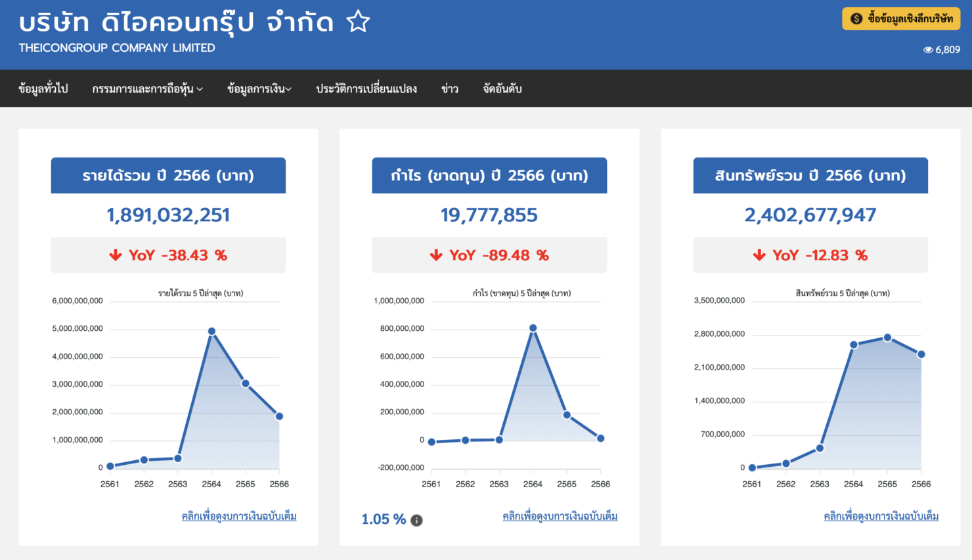The image size is (972, 560).
Task: Click the รายได้รวม 5 ปีล่าสุด (บาท) chart title
Action: pos(201,293)
